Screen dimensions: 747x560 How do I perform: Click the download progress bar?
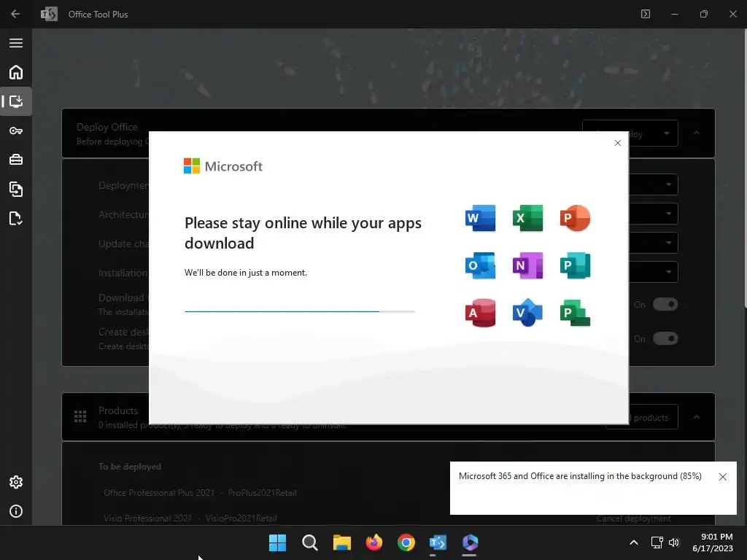point(300,311)
